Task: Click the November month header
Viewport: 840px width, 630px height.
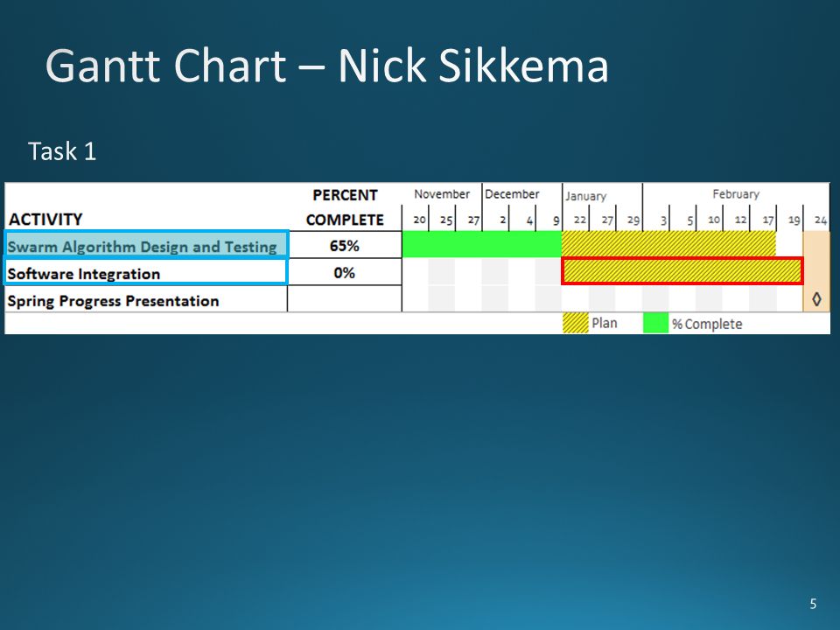Action: click(x=441, y=194)
